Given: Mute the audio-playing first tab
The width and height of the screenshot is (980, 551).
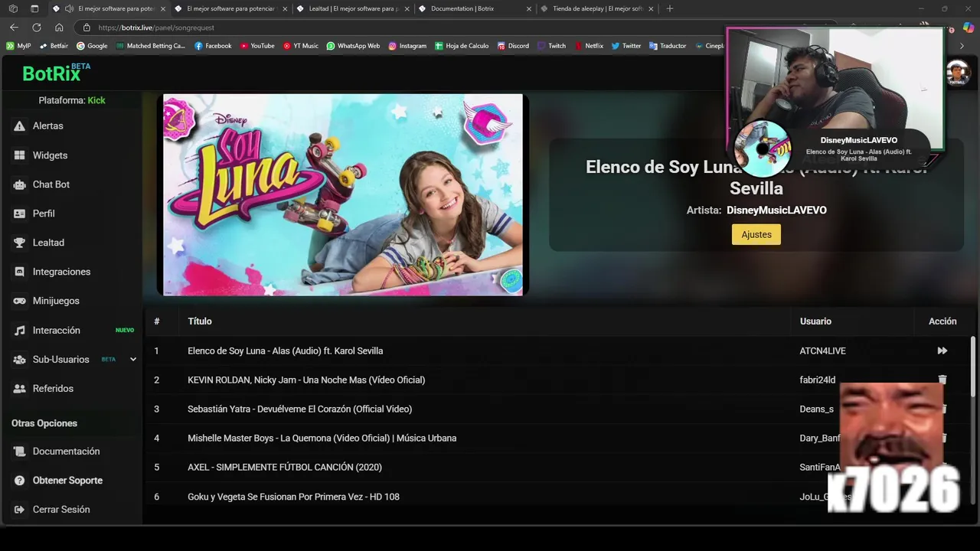Looking at the screenshot, I should click(x=70, y=8).
